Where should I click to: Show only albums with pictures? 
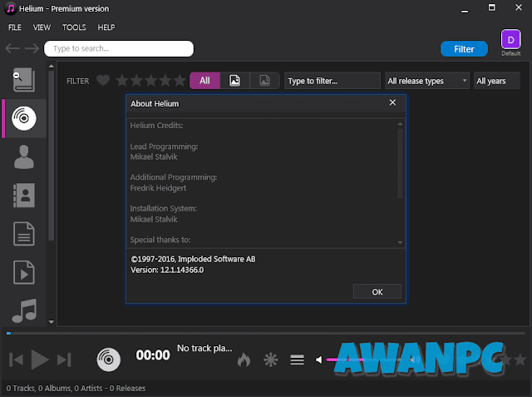tap(234, 81)
